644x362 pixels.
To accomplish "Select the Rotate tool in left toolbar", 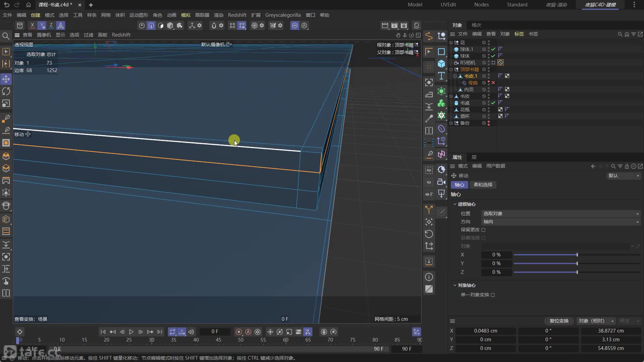I will (6, 91).
